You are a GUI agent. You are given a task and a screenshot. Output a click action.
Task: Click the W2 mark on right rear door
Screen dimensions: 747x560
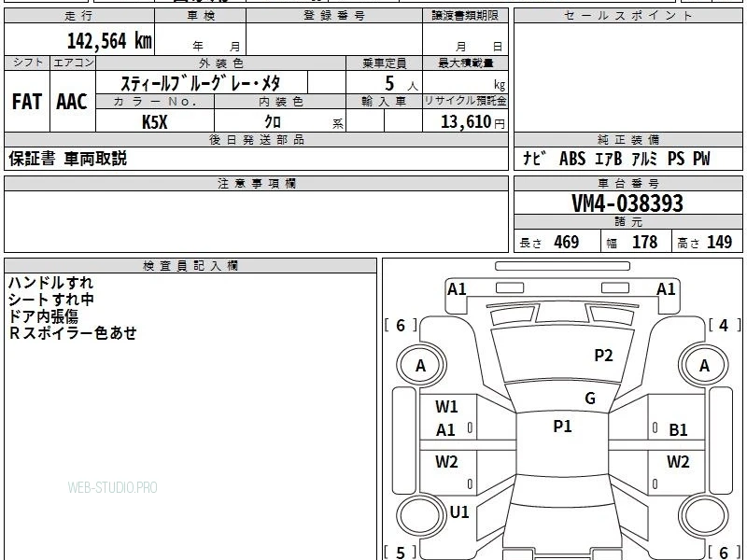click(x=678, y=461)
